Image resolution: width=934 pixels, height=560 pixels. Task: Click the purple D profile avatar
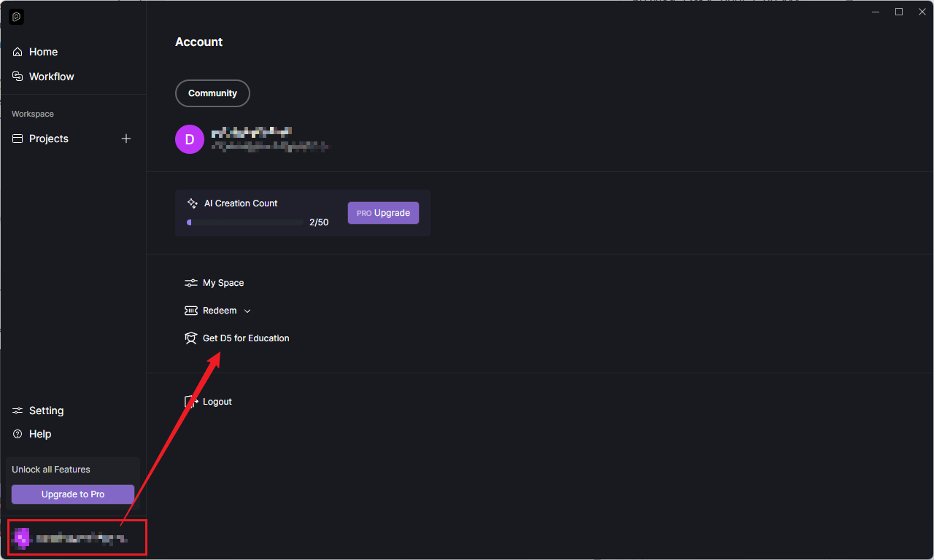pyautogui.click(x=190, y=139)
